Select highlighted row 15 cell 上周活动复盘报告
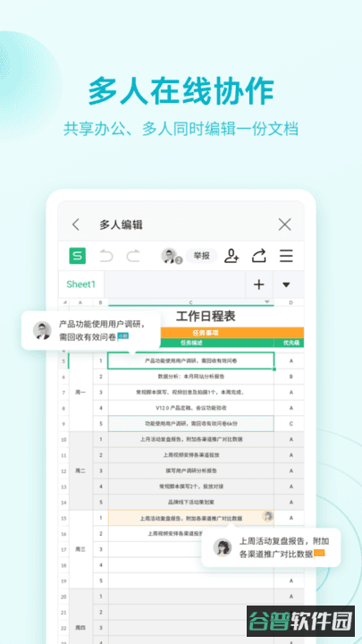This screenshot has height=644, width=362. click(x=191, y=518)
